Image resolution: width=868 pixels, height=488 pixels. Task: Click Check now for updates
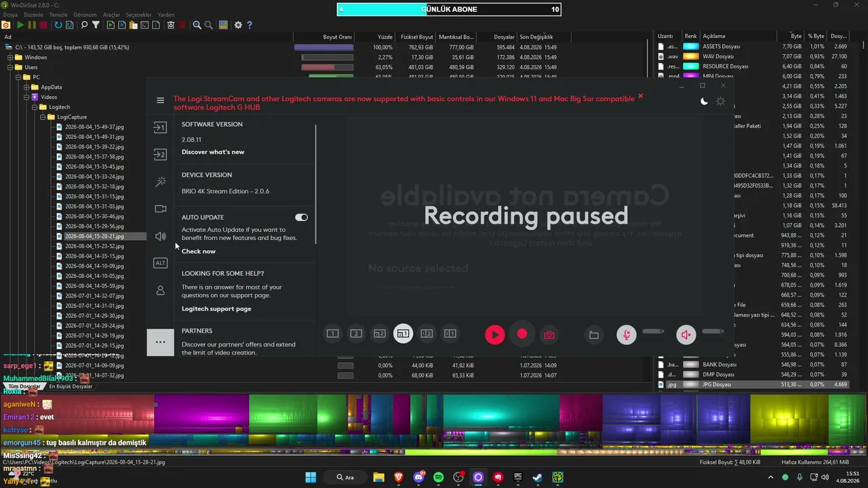coord(199,251)
